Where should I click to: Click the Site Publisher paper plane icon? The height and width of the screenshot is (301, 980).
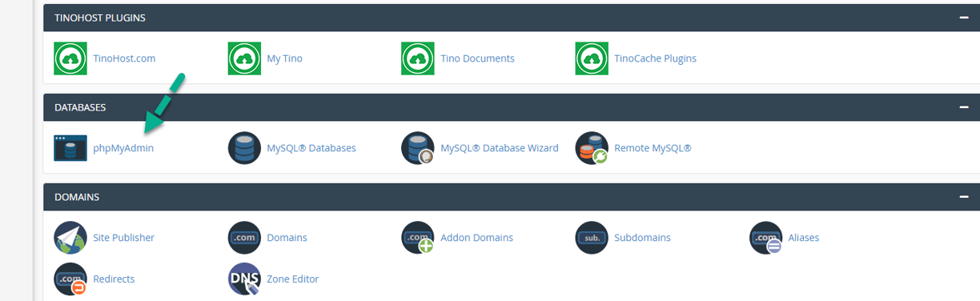click(70, 238)
